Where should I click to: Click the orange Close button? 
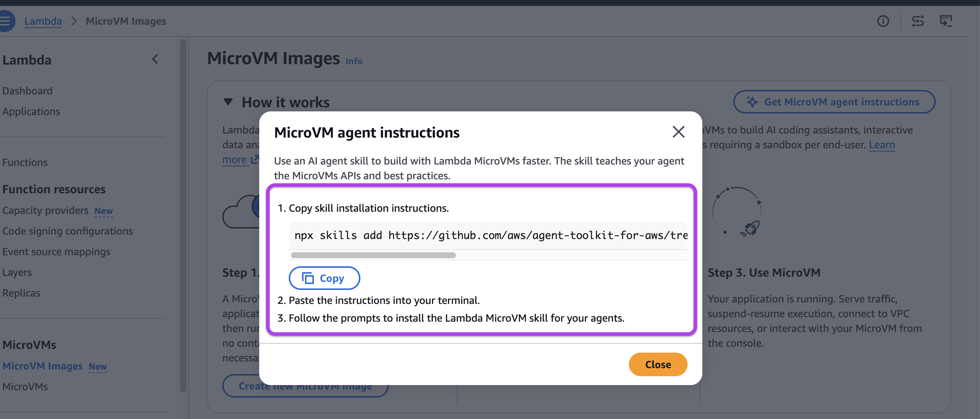(x=658, y=364)
